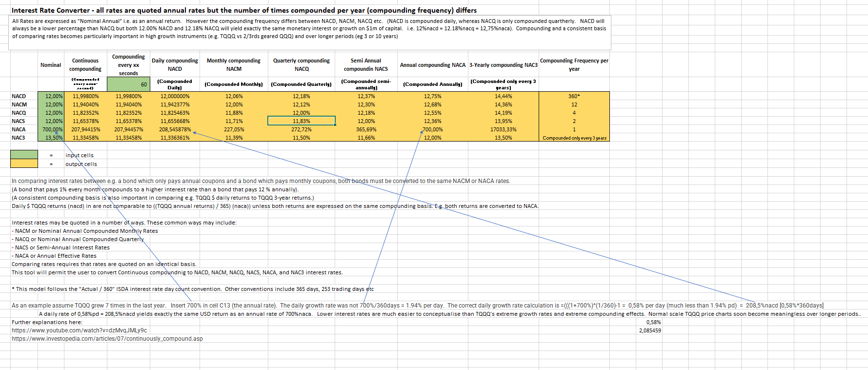Select the 17033,33% cell in NACA row
This screenshot has height=370, width=868.
[504, 129]
